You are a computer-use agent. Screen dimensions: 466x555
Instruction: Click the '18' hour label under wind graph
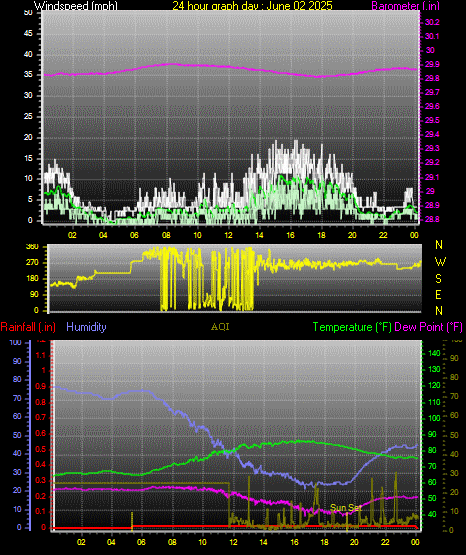(x=321, y=235)
